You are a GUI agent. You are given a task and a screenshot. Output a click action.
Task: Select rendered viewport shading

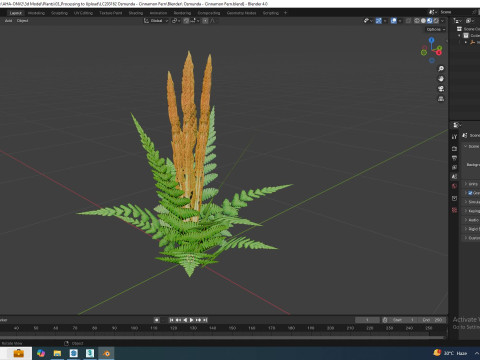436,21
